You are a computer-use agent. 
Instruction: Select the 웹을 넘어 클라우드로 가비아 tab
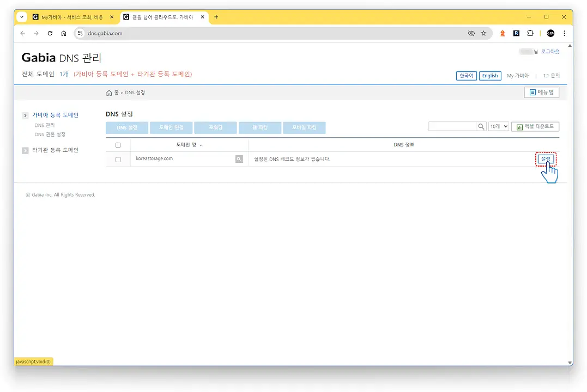(164, 17)
